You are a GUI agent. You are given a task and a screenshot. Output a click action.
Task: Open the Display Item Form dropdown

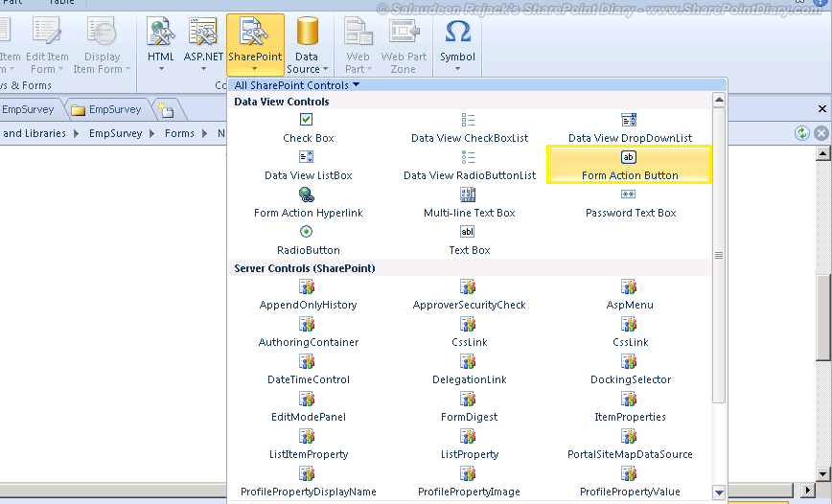(102, 45)
